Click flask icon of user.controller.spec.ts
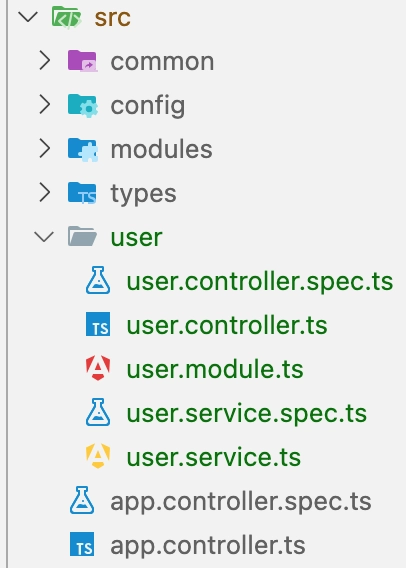Image resolution: width=406 pixels, height=568 pixels. 98,280
